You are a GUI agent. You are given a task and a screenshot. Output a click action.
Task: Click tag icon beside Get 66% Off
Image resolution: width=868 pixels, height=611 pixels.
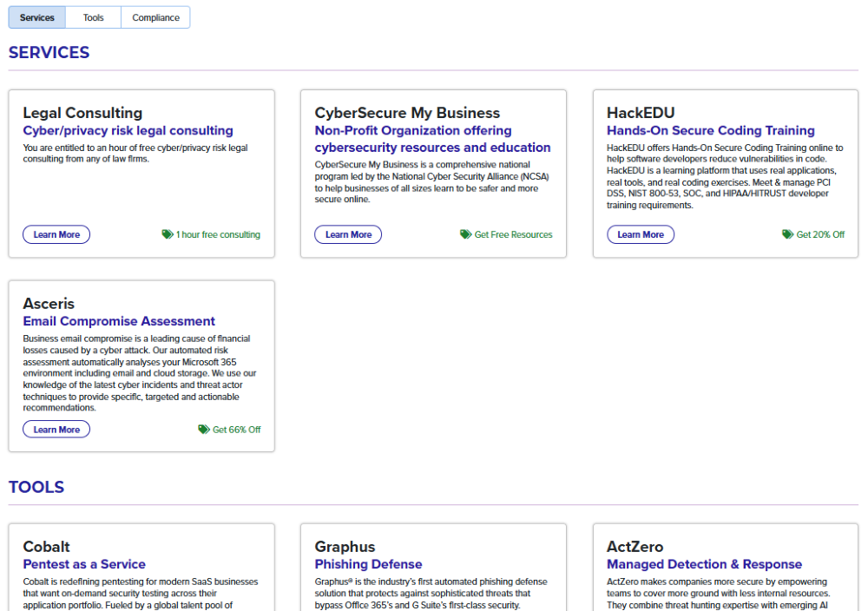pos(204,429)
